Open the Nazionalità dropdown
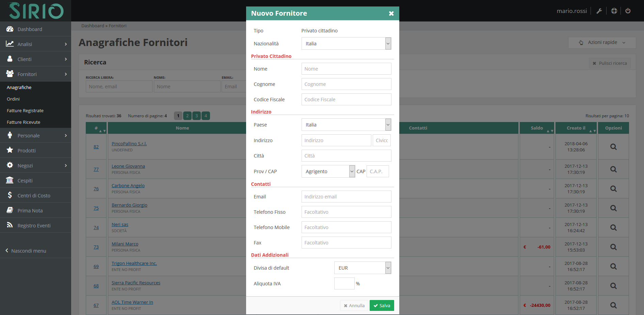This screenshot has width=644, height=315. (346, 44)
